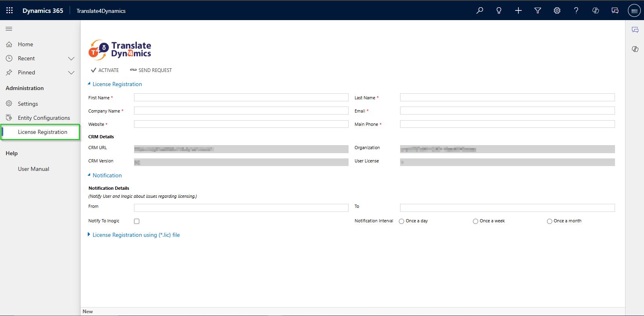Click the search magnifier icon
The height and width of the screenshot is (316, 644).
[x=479, y=10]
